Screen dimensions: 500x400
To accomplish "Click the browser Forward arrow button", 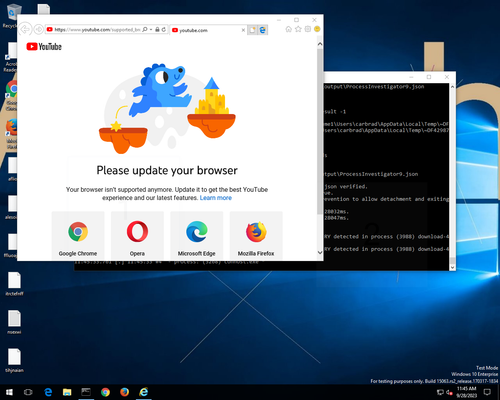I will coord(39,30).
